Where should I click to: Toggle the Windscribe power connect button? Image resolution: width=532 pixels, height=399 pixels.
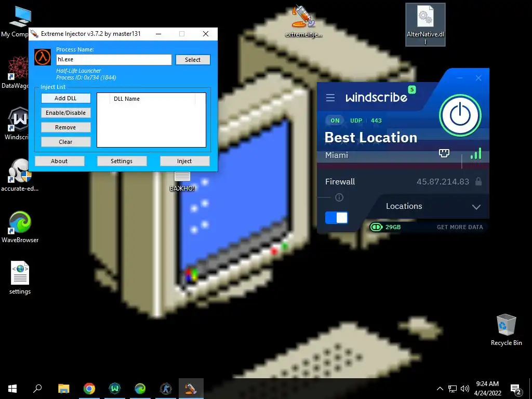[460, 115]
